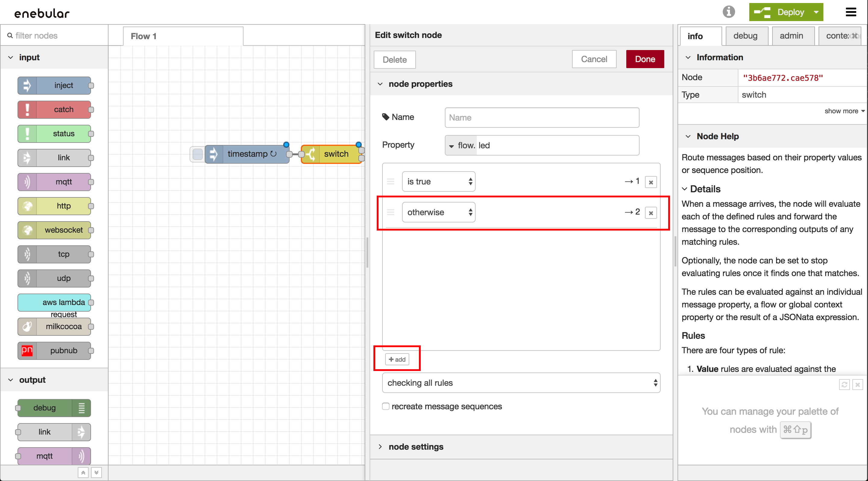Remove the 'is true' rule with x
Image resolution: width=868 pixels, height=481 pixels.
click(x=651, y=182)
